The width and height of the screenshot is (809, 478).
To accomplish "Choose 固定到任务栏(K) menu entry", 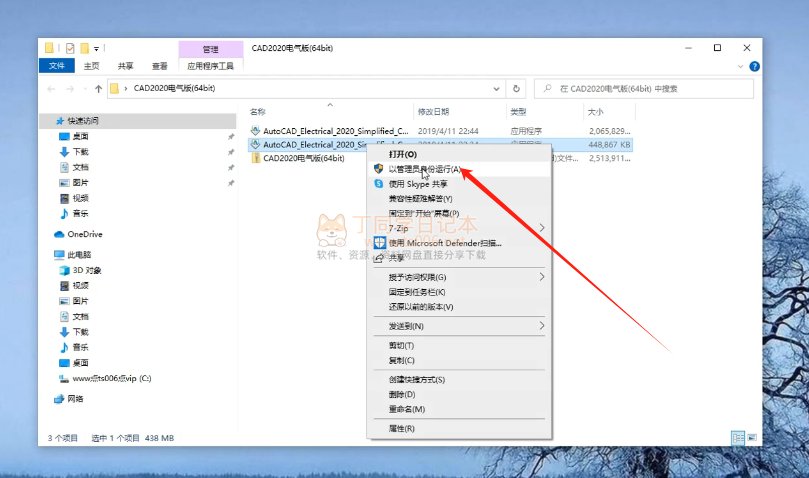I will click(x=459, y=292).
